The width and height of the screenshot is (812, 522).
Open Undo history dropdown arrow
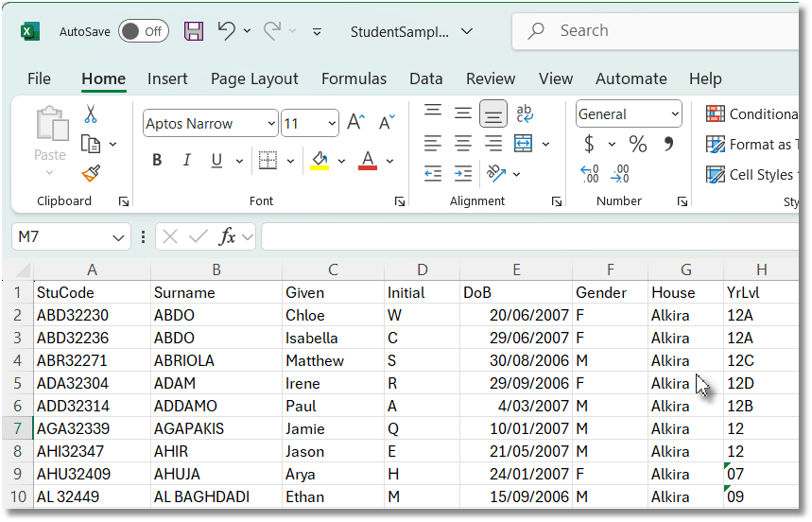tap(247, 31)
